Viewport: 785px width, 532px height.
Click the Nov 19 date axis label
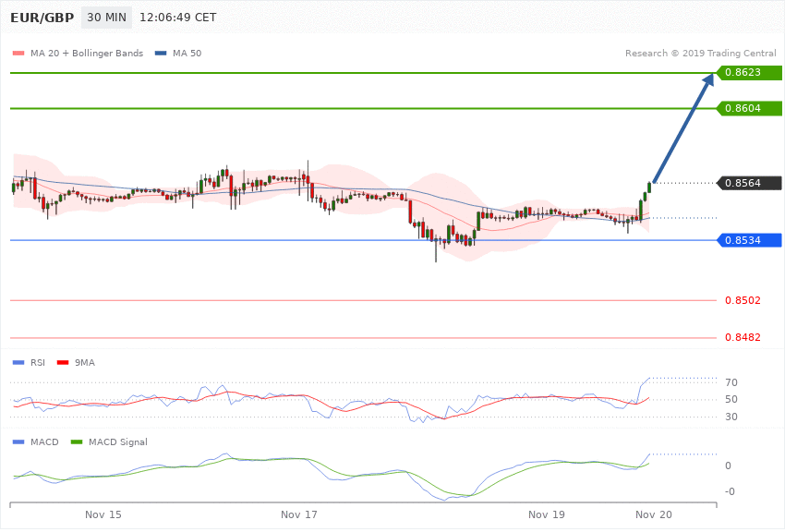coord(546,514)
